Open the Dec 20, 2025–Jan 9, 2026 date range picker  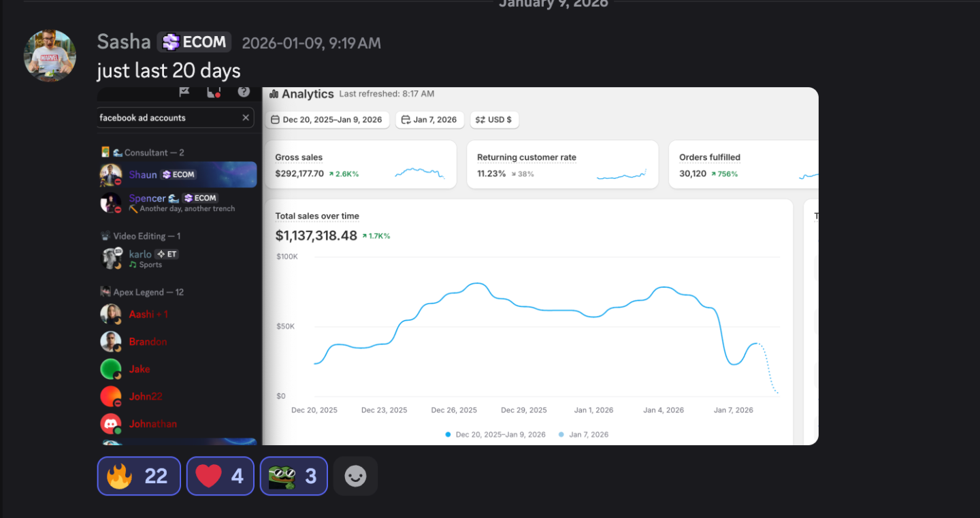click(327, 120)
